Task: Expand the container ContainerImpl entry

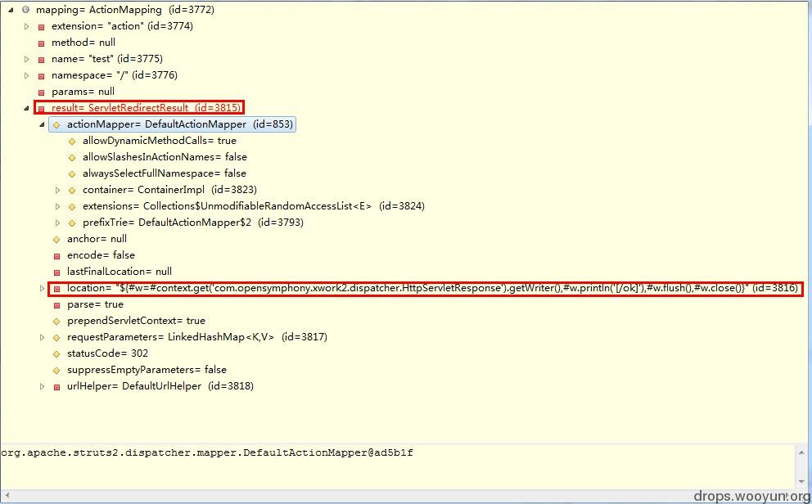Action: 58,190
